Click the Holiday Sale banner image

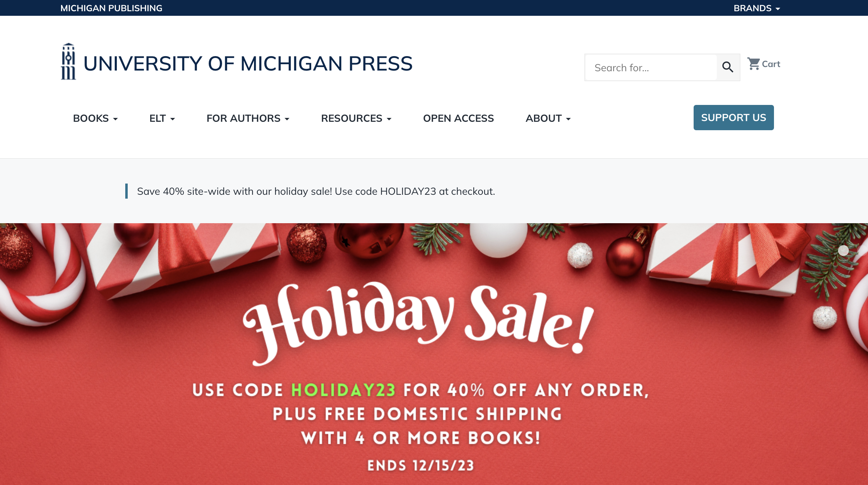click(x=434, y=354)
